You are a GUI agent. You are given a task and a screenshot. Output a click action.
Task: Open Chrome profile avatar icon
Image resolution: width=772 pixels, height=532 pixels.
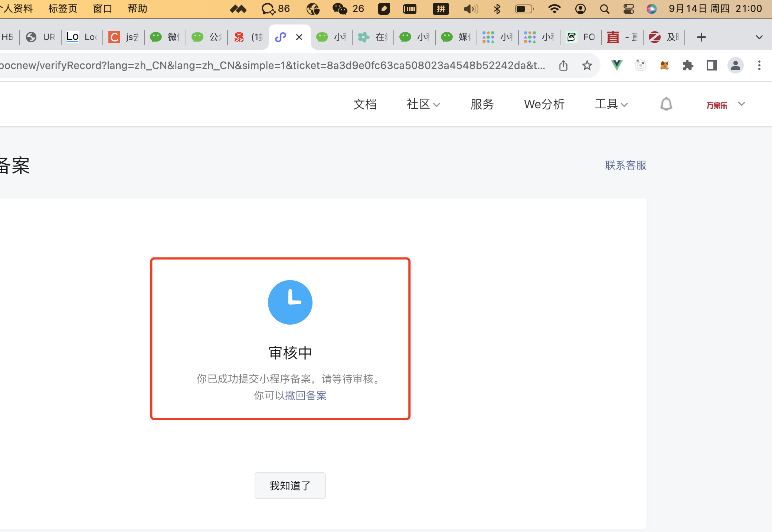pyautogui.click(x=735, y=66)
